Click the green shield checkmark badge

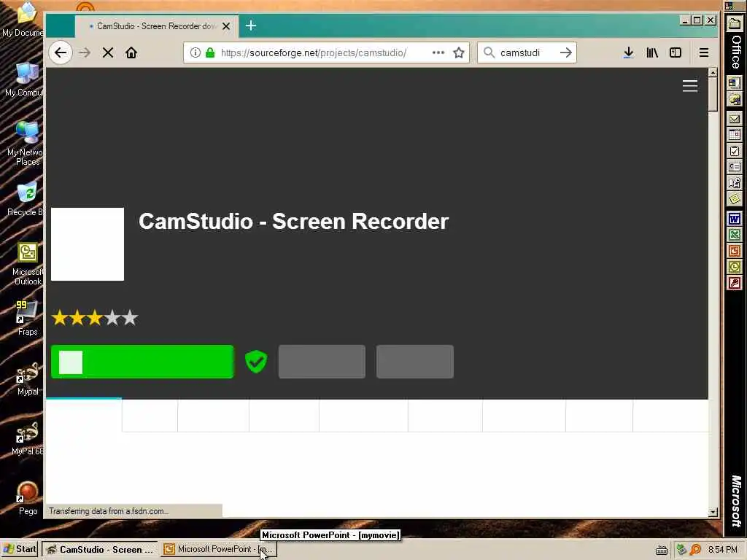point(256,362)
